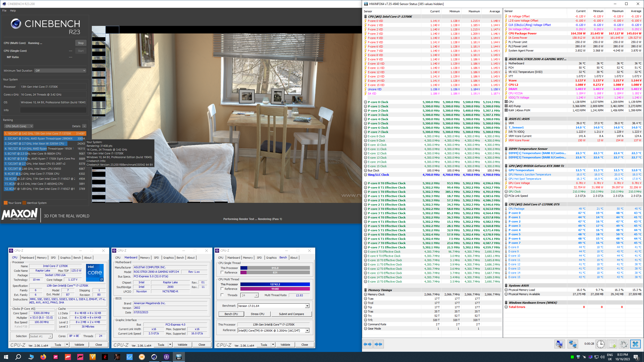The height and width of the screenshot is (362, 644).
Task: Open HWiNFO sensor settings gear icon
Action: click(624, 344)
